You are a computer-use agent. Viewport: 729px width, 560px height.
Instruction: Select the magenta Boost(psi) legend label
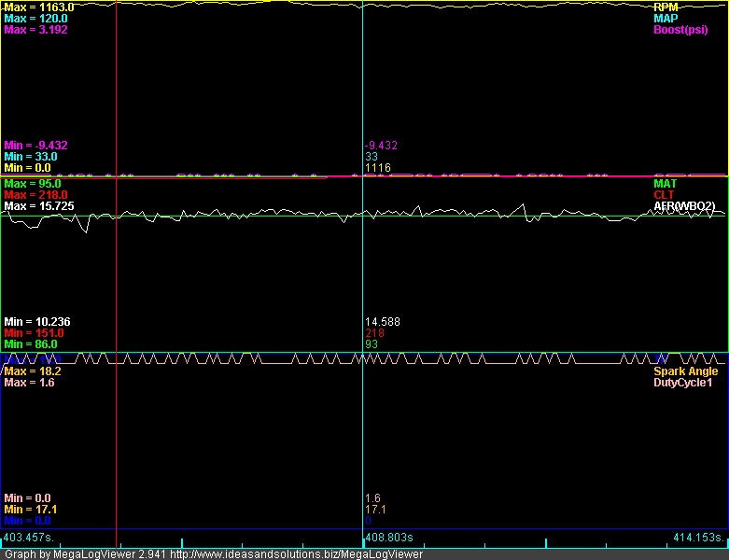(x=680, y=30)
